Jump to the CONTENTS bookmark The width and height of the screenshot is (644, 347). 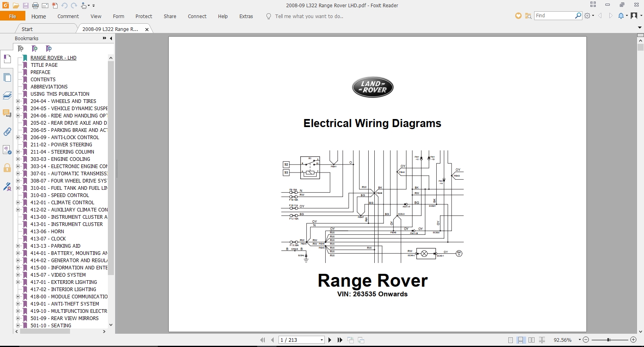tap(43, 80)
